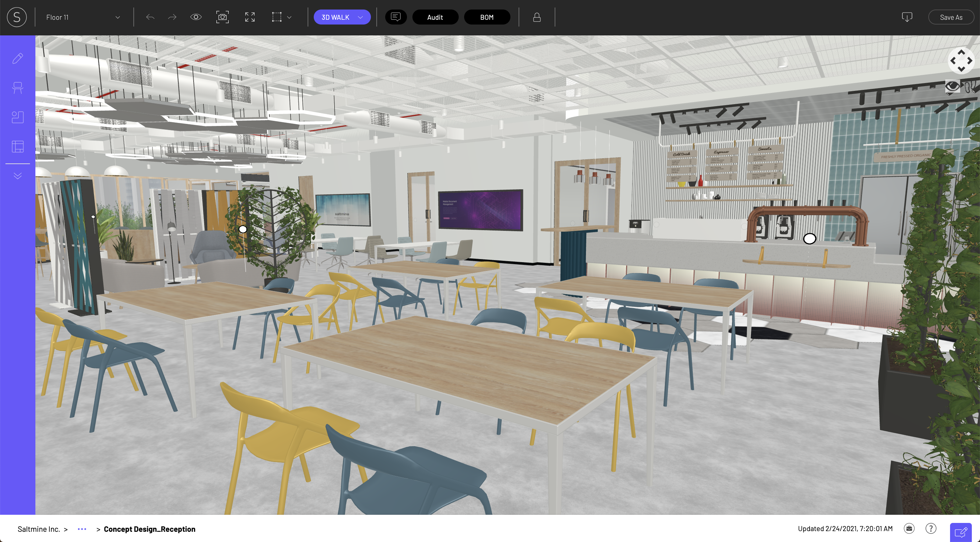Open the Audit panel
This screenshot has width=980, height=542.
435,17
